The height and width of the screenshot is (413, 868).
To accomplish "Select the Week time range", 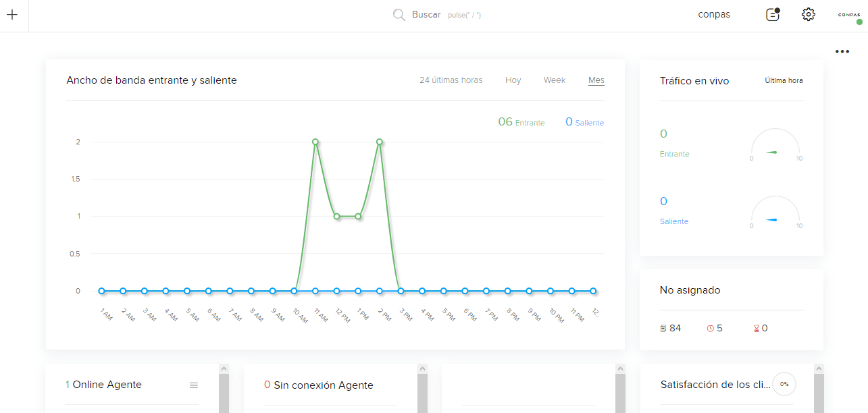I will click(x=555, y=80).
